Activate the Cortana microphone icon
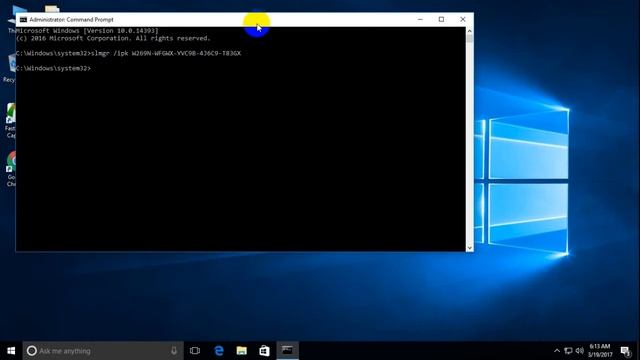This screenshot has width=640, height=360. point(174,351)
